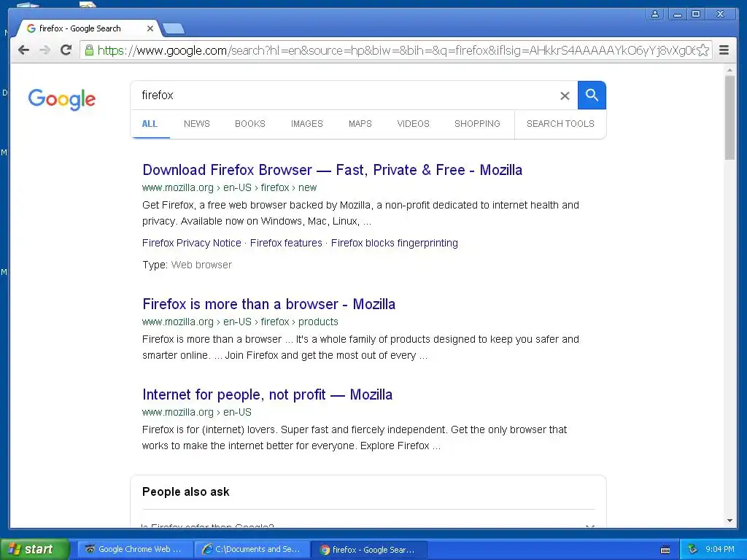Open Firefox is more than a browser link
The height and width of the screenshot is (560, 747).
pos(268,304)
